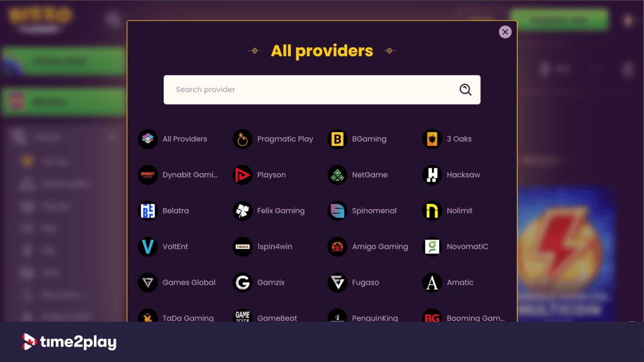Open the Games Global provider label

coord(189,283)
